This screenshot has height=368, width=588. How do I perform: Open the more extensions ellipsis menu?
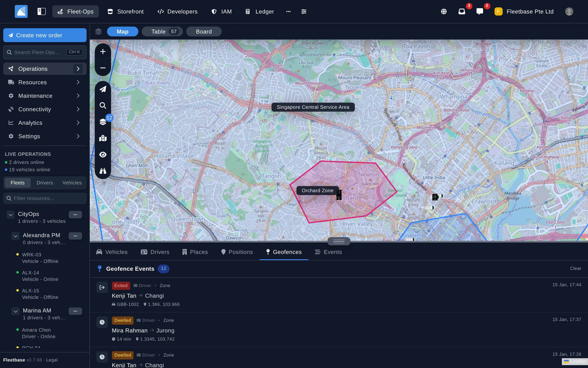click(x=288, y=11)
